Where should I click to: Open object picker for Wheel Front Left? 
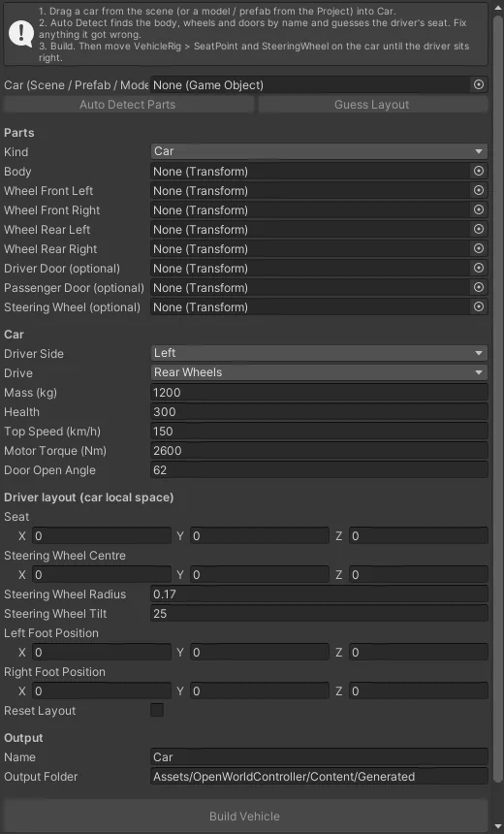click(479, 190)
